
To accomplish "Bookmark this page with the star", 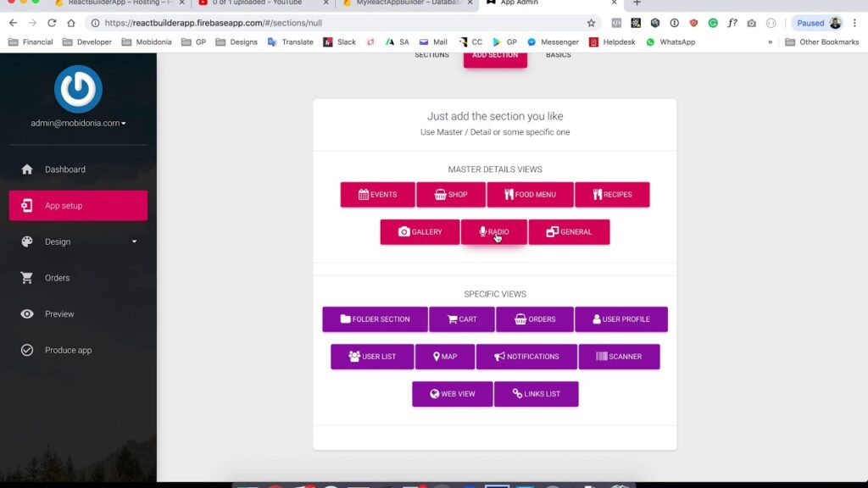I will pyautogui.click(x=591, y=23).
